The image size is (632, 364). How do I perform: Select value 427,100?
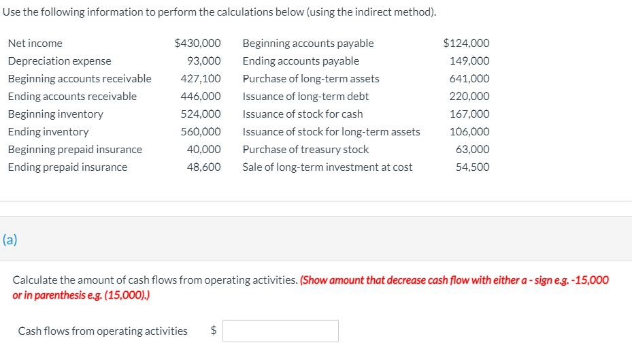tap(201, 79)
